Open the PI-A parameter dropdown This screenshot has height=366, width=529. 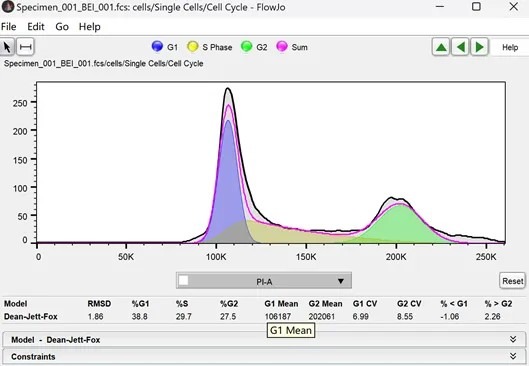[264, 281]
